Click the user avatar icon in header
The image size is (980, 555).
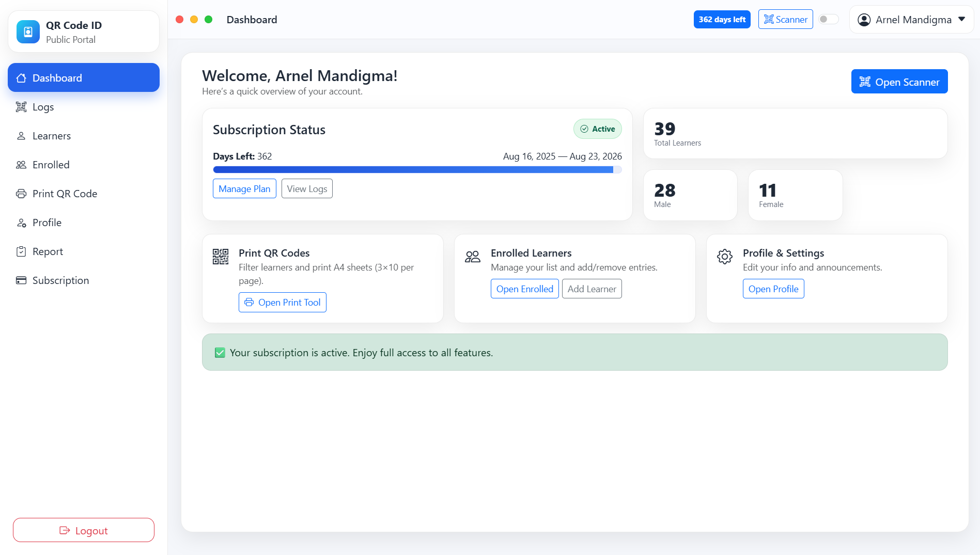coord(864,20)
